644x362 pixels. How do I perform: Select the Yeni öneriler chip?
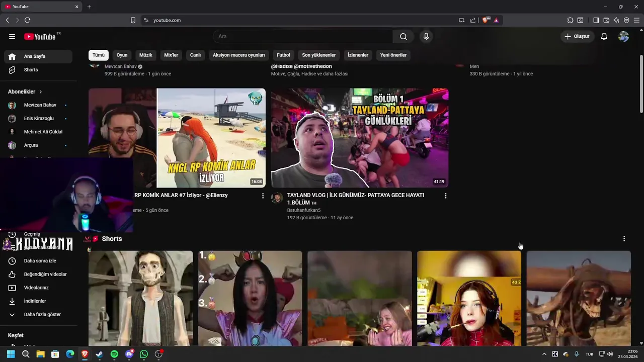[x=393, y=55]
